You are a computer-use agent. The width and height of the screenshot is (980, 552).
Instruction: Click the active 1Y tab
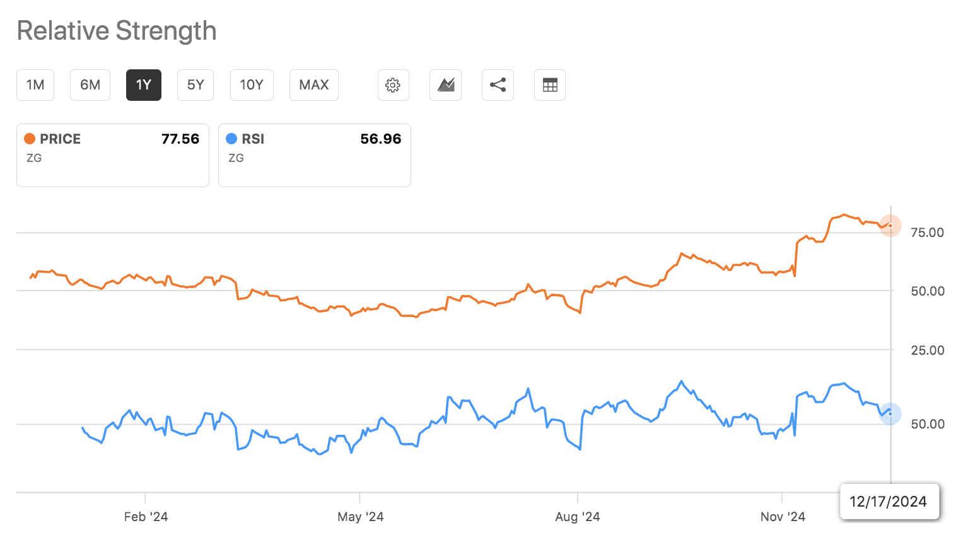[143, 84]
